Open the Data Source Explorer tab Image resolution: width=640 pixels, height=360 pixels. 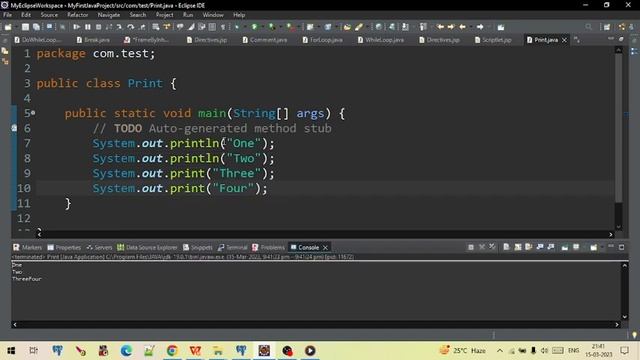(x=147, y=247)
